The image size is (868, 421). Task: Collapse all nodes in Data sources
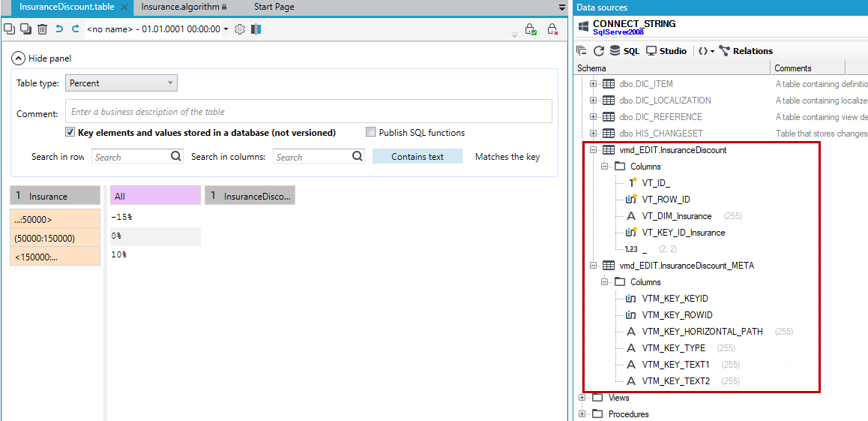581,51
